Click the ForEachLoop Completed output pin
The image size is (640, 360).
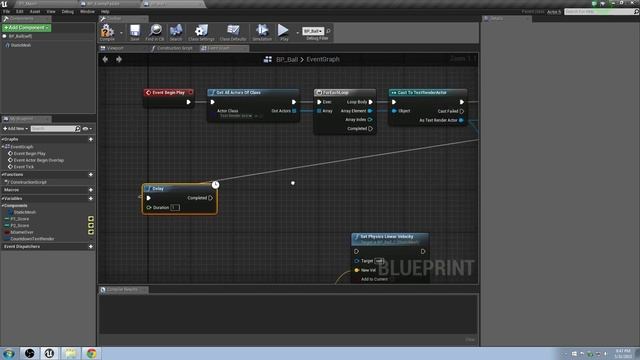(x=370, y=129)
